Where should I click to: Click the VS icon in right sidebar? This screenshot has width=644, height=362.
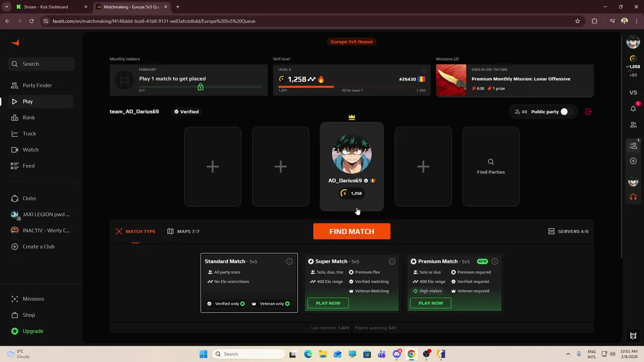click(633, 93)
